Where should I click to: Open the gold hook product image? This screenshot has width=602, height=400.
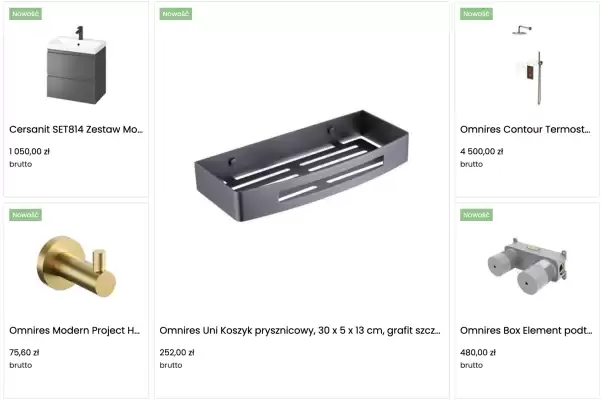tap(76, 267)
